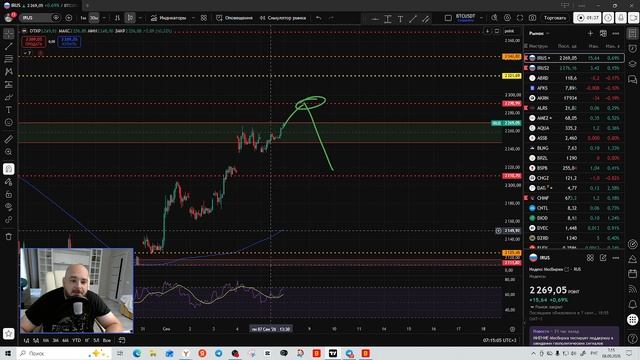This screenshot has width=640, height=360.
Task: Click the Торговать trade button
Action: [x=555, y=18]
